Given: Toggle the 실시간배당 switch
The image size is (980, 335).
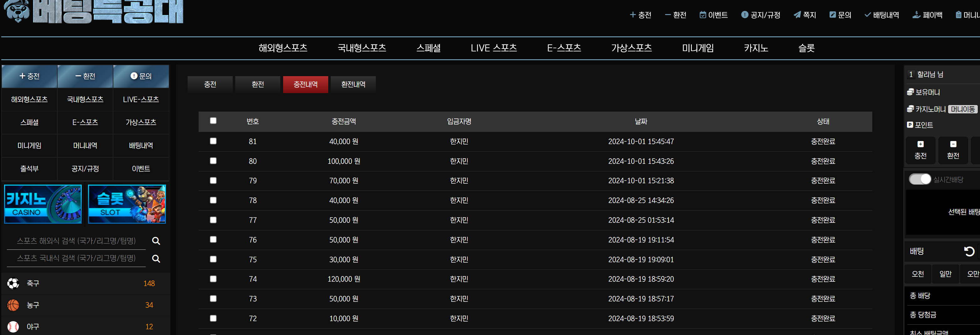Looking at the screenshot, I should coord(920,179).
